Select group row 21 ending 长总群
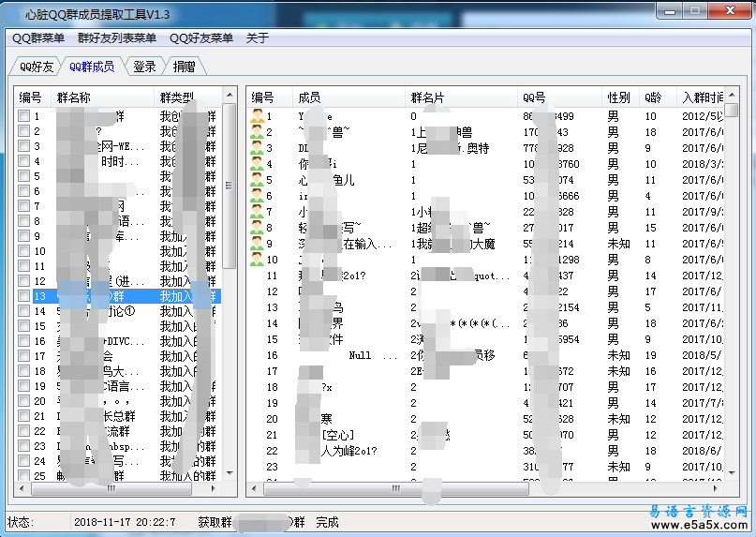 [119, 415]
